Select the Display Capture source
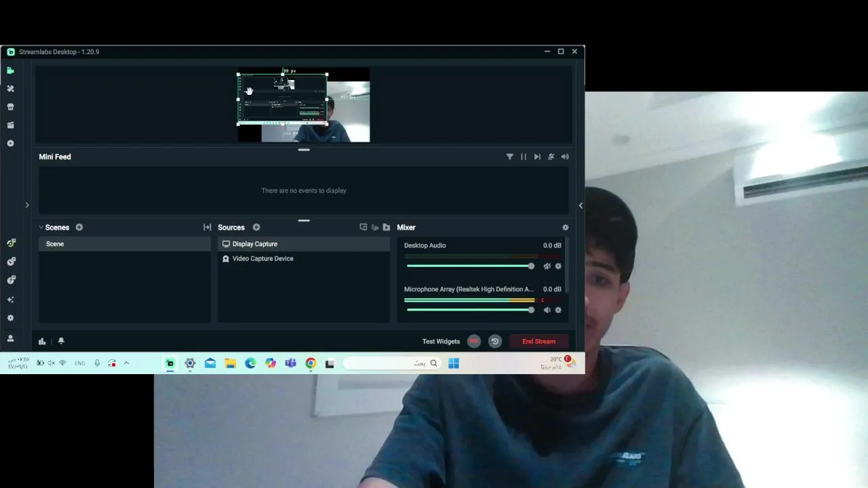868x488 pixels. tap(304, 244)
